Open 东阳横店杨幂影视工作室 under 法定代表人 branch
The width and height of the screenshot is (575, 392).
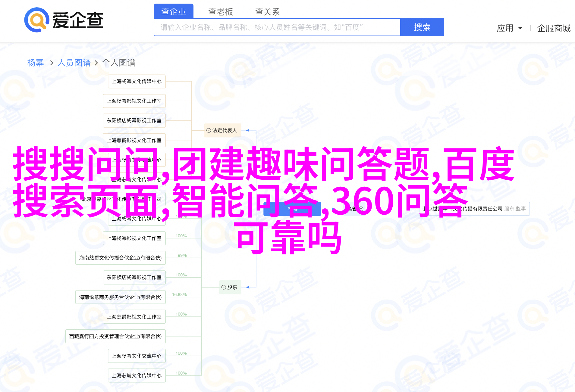click(x=134, y=120)
